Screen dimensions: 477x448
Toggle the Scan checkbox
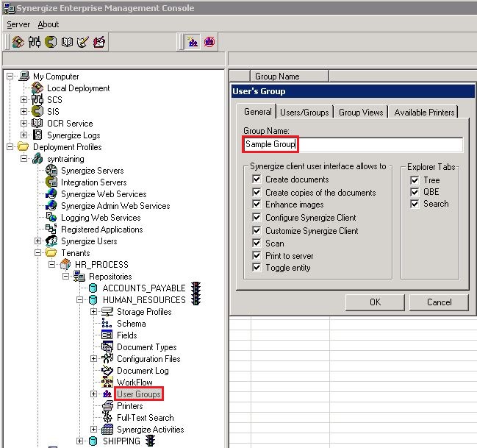click(257, 243)
